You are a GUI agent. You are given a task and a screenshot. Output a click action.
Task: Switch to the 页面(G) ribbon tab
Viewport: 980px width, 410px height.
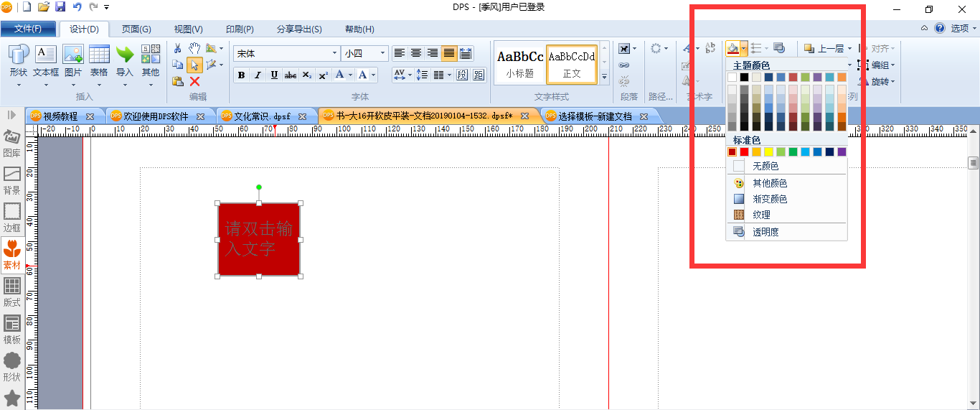click(136, 29)
